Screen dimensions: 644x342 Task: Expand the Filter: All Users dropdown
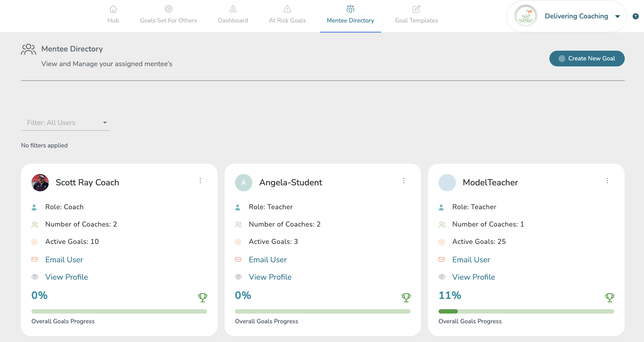point(65,123)
